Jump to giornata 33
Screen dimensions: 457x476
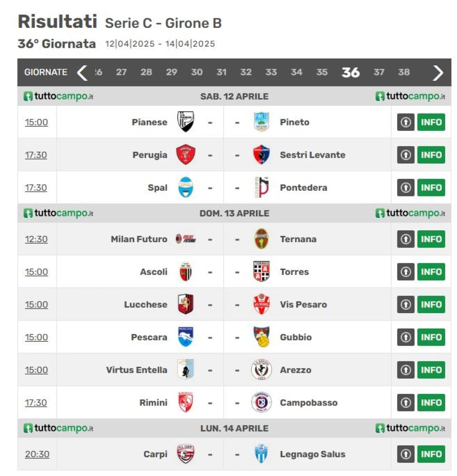pyautogui.click(x=271, y=72)
